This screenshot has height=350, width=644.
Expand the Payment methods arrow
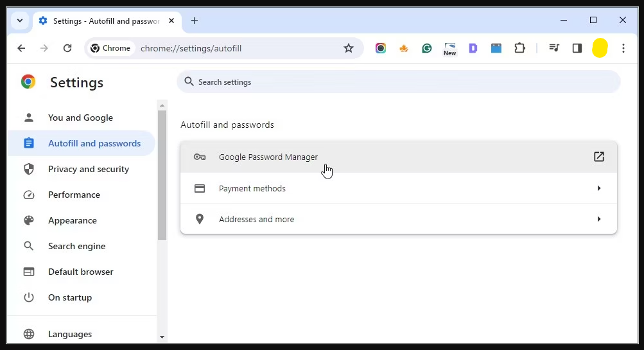599,188
